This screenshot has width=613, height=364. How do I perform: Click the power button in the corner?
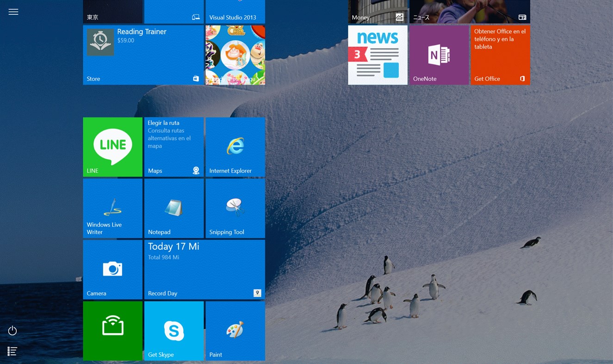(x=12, y=330)
